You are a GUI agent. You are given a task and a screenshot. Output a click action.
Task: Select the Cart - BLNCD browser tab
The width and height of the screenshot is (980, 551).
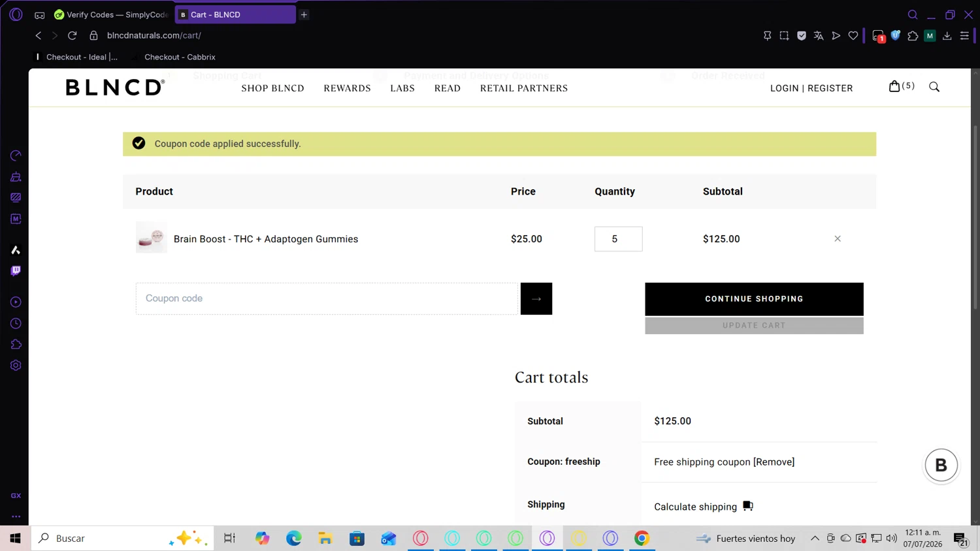click(235, 14)
